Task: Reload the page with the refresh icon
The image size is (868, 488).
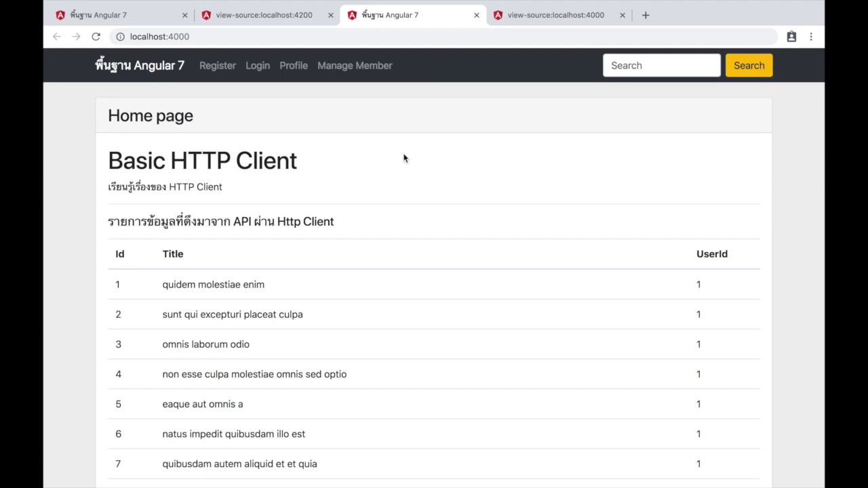Action: [x=96, y=37]
